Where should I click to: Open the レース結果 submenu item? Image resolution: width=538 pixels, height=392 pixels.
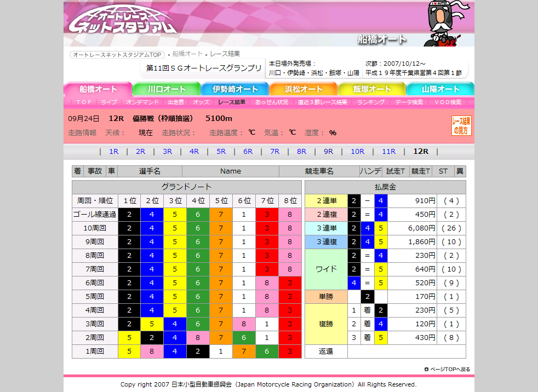click(232, 102)
